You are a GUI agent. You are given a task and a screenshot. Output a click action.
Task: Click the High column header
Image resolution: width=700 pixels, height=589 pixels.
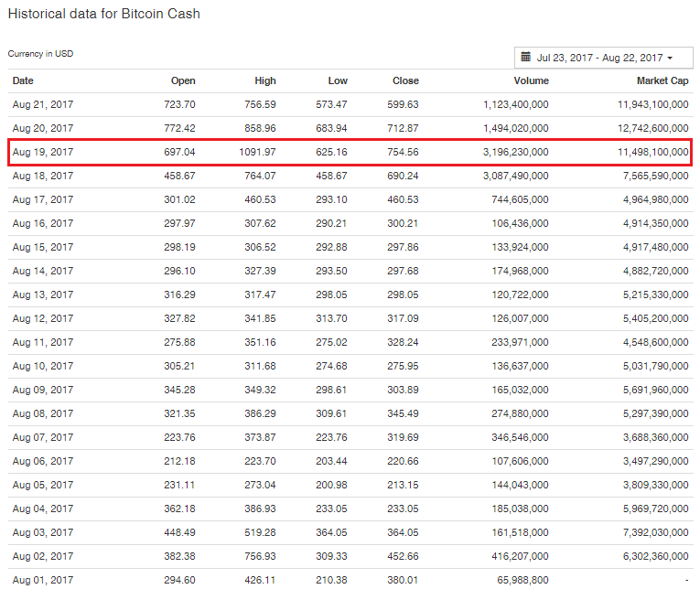point(265,80)
